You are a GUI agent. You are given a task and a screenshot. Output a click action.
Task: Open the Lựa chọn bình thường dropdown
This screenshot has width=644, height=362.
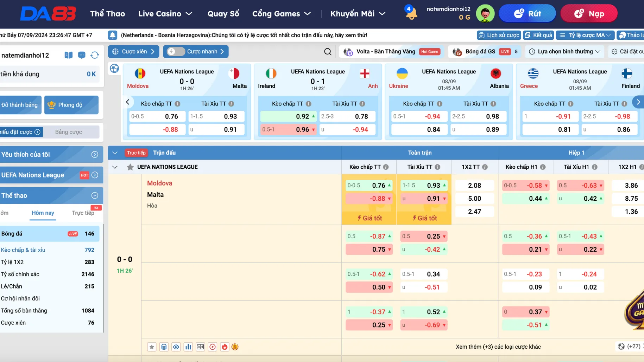point(565,52)
